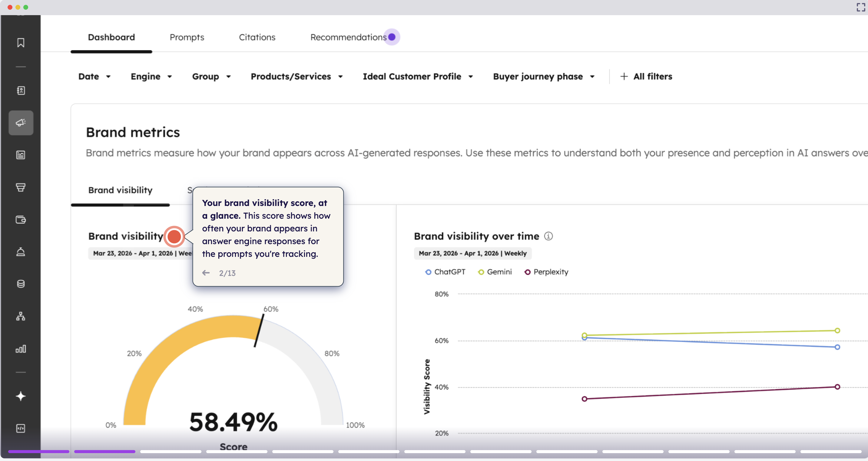Toggle the ChatGPT series in the legend

point(445,272)
